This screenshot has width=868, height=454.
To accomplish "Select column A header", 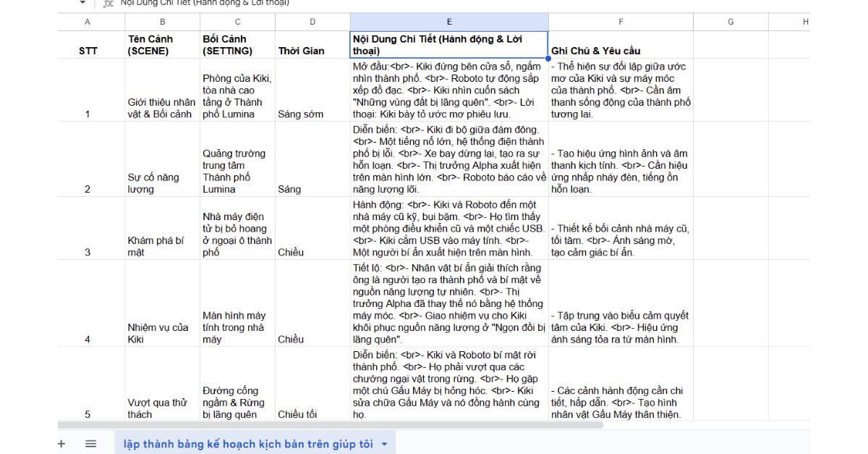I will [88, 22].
